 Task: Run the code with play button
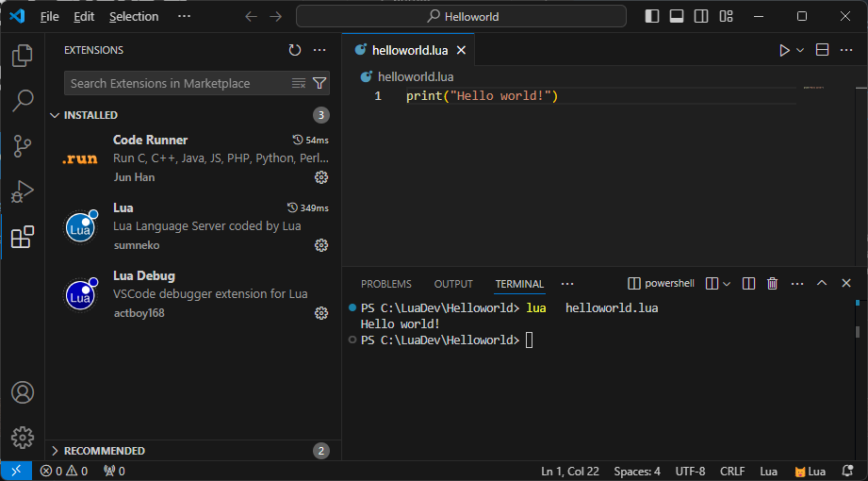[x=784, y=50]
